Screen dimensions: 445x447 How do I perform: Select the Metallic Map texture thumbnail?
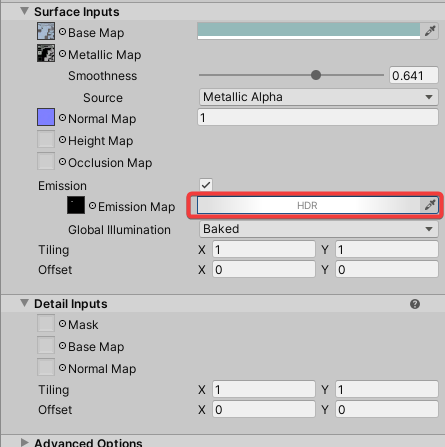(46, 53)
